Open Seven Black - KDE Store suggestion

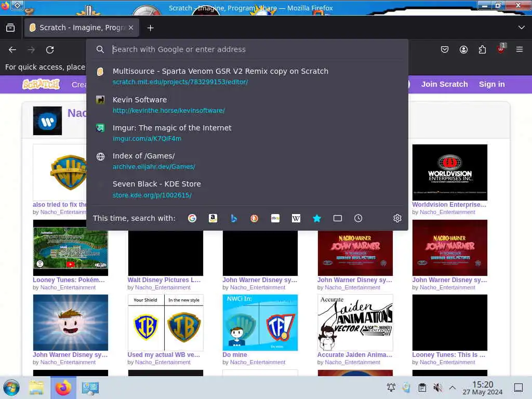(247, 189)
